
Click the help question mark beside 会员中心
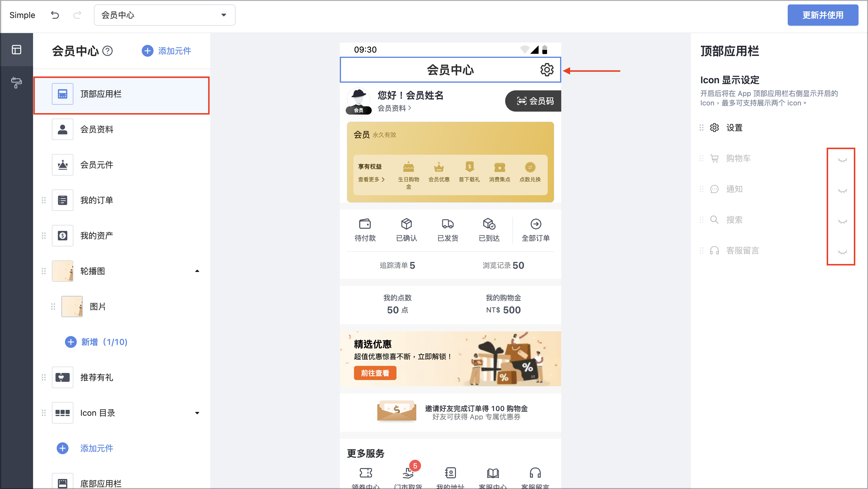point(107,51)
